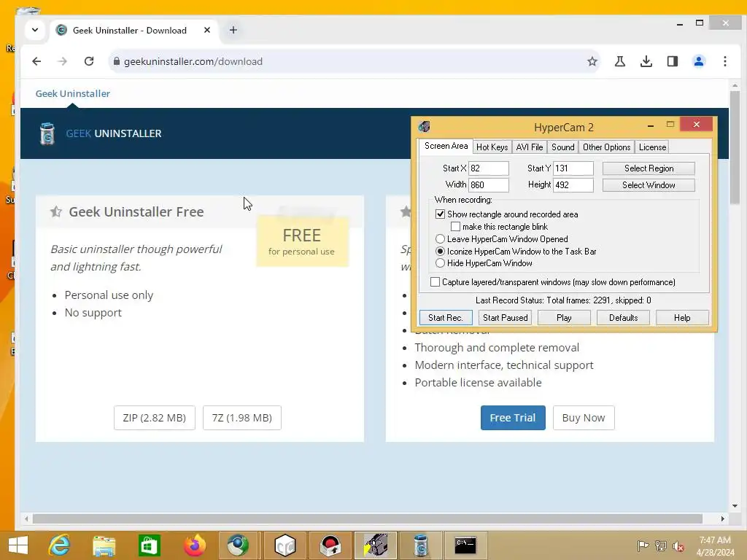Click Start Paused in HyperCam
Viewport: 747px width, 560px height.
(505, 318)
